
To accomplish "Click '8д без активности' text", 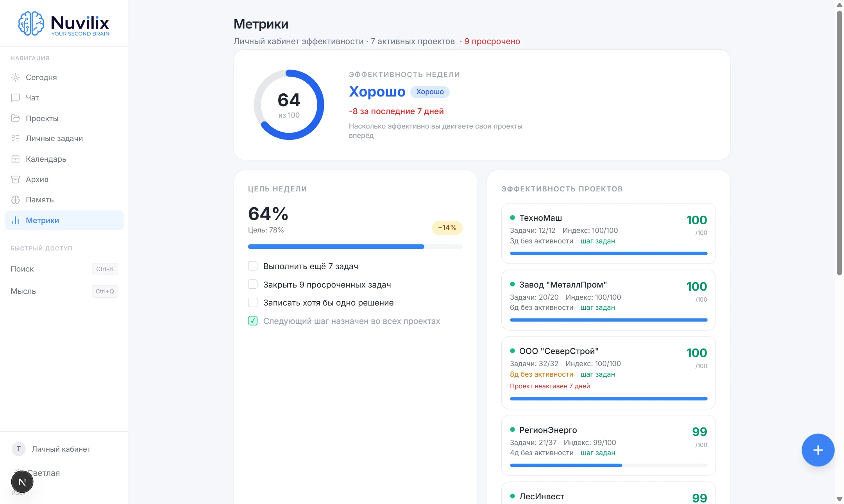I will pyautogui.click(x=542, y=374).
